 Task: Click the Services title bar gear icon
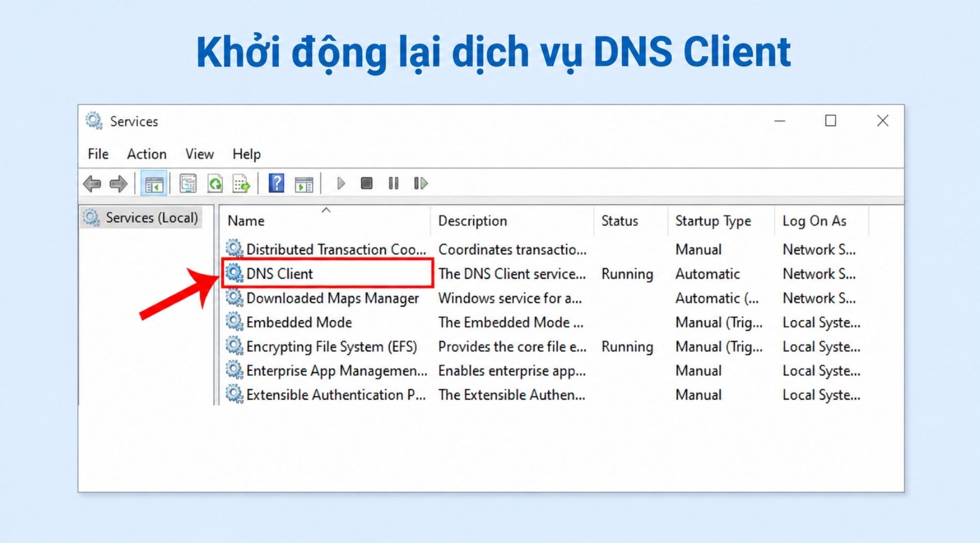tap(94, 120)
